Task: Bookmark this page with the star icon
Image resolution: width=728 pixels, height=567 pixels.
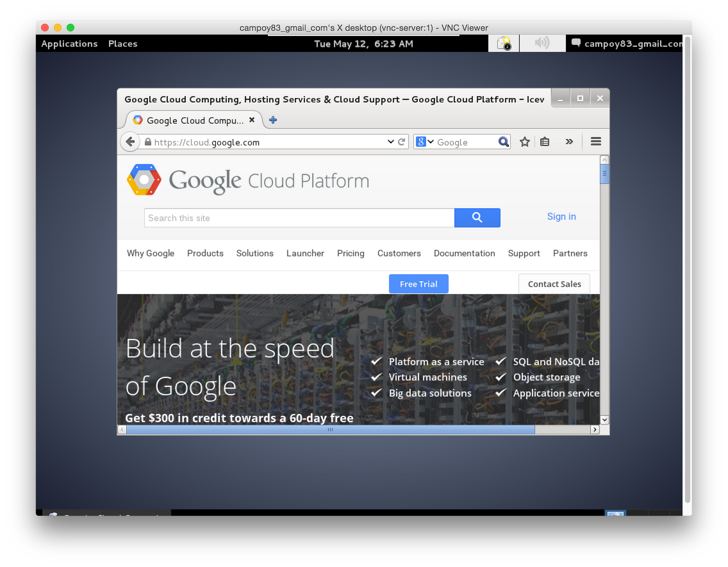Action: pos(525,142)
